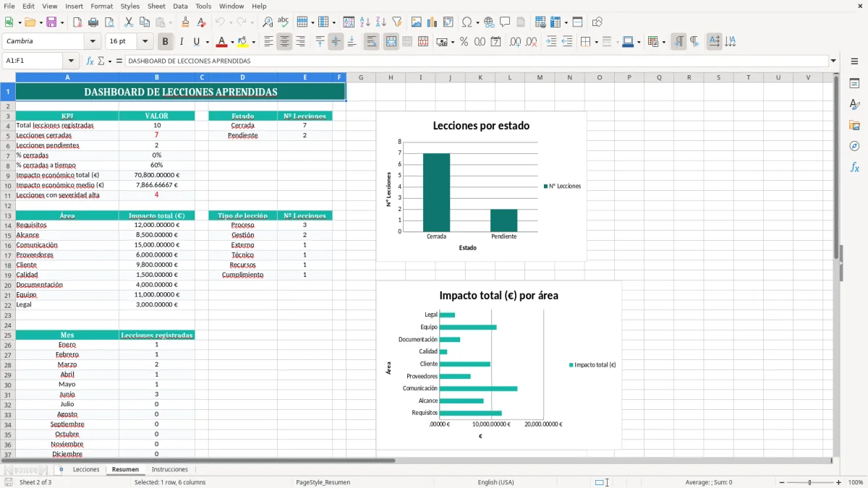Click the 100% zoom level
This screenshot has width=868, height=488.
point(856,482)
